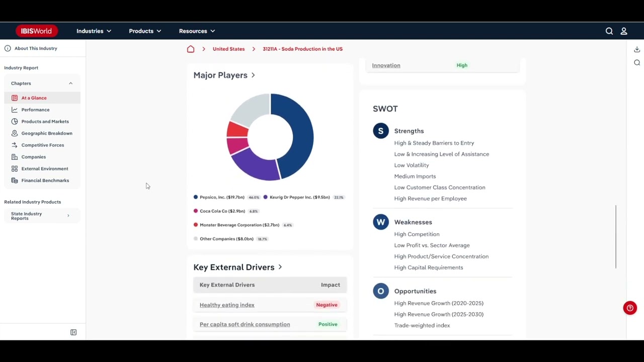
Task: Click the Companies building icon
Action: tap(15, 157)
